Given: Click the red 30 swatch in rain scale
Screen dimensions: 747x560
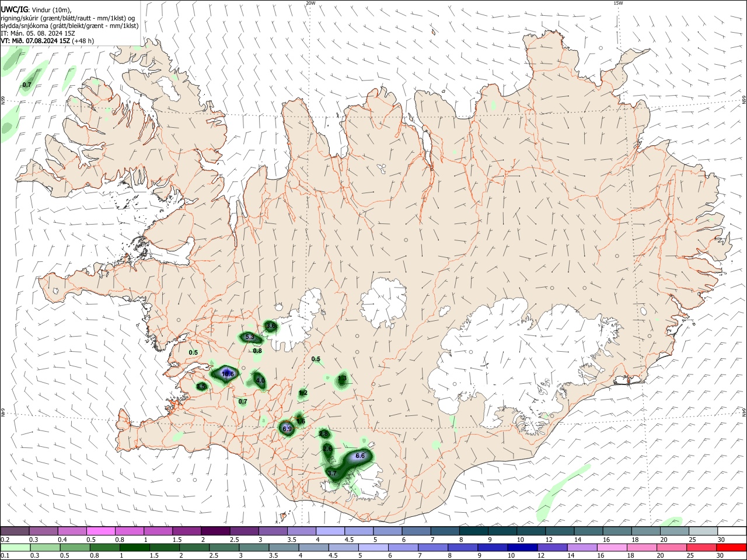Looking at the screenshot, I should 732,548.
